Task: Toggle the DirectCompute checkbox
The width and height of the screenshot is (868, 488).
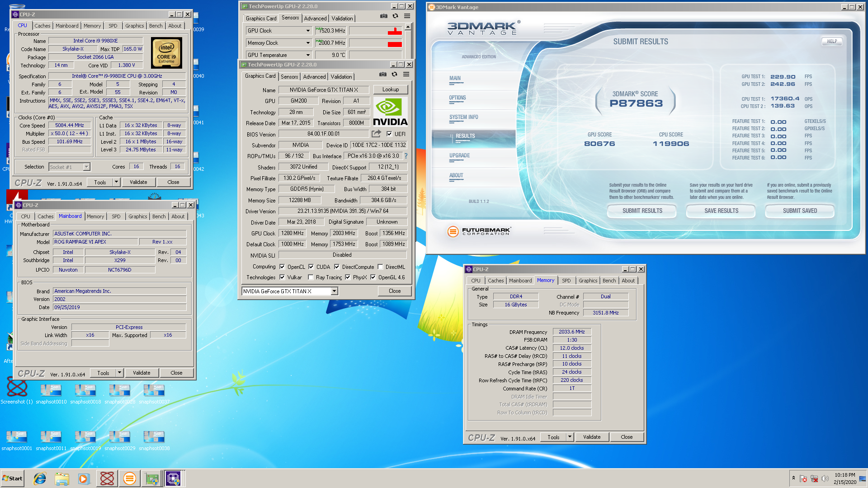Action: pyautogui.click(x=337, y=267)
